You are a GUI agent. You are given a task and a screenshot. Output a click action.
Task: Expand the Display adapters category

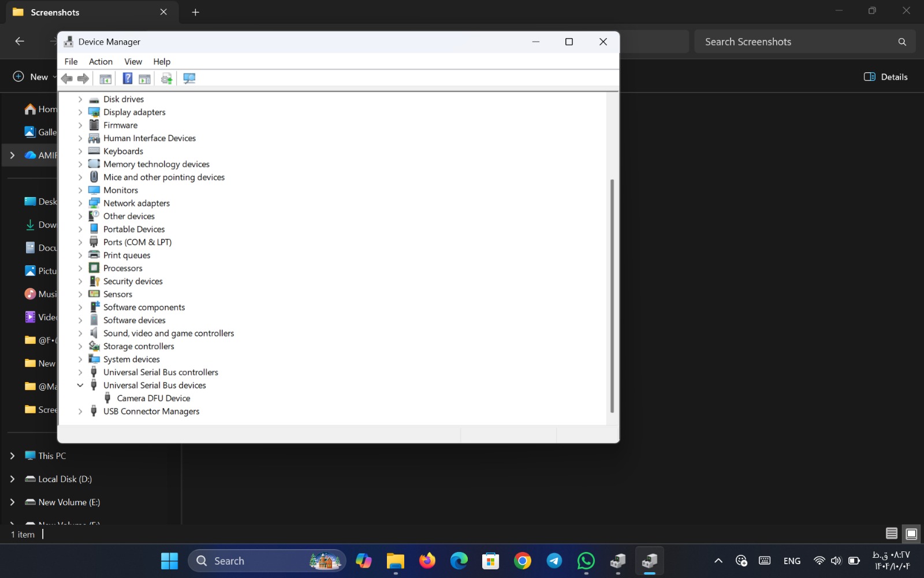point(80,112)
